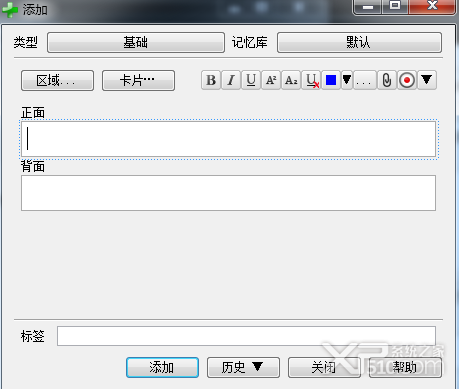
Task: Click the 帮助 help button
Action: [405, 367]
